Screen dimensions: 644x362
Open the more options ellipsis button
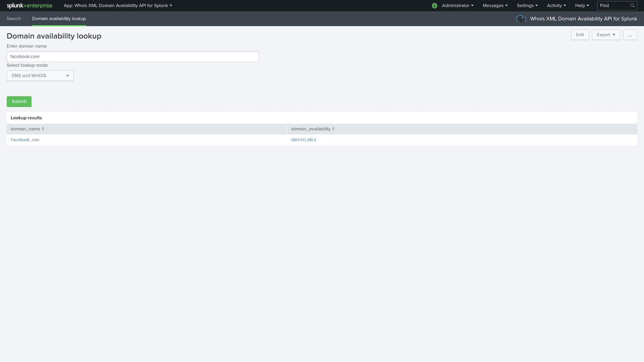[x=630, y=35]
